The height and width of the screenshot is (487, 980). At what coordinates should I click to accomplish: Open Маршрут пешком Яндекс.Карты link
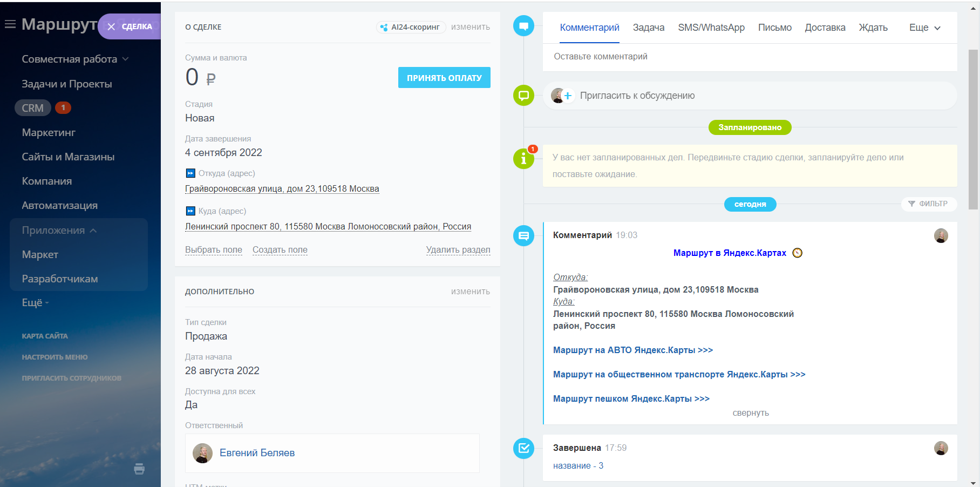631,398
